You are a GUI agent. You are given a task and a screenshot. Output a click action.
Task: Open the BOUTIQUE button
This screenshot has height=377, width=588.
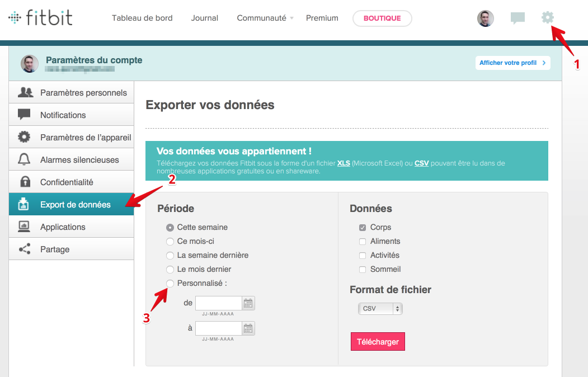coord(382,18)
